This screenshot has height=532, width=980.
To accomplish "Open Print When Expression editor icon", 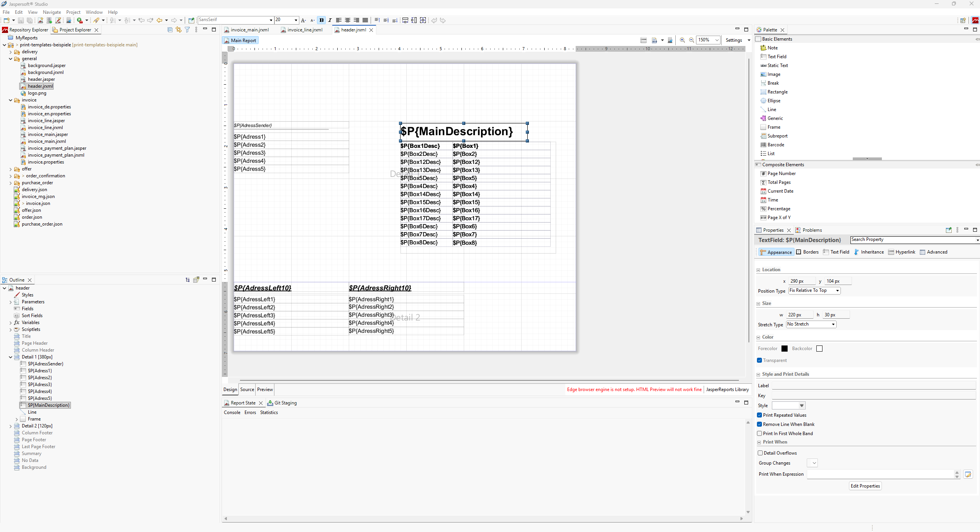I will 968,474.
